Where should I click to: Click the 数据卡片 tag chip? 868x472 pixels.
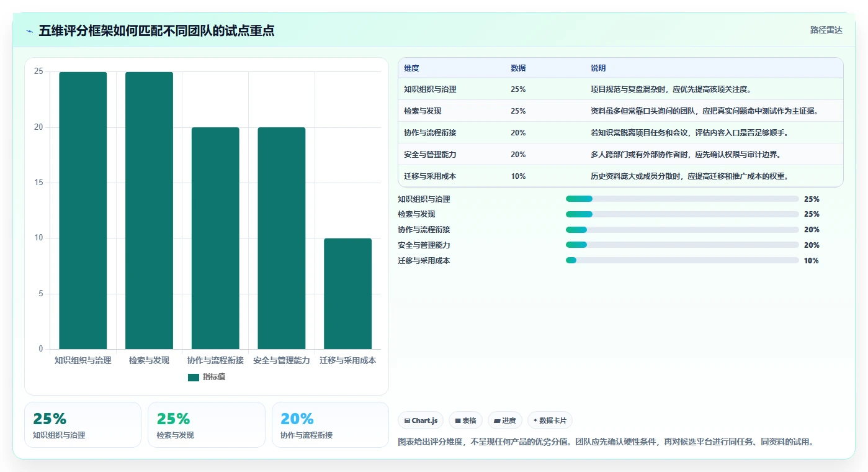click(550, 420)
